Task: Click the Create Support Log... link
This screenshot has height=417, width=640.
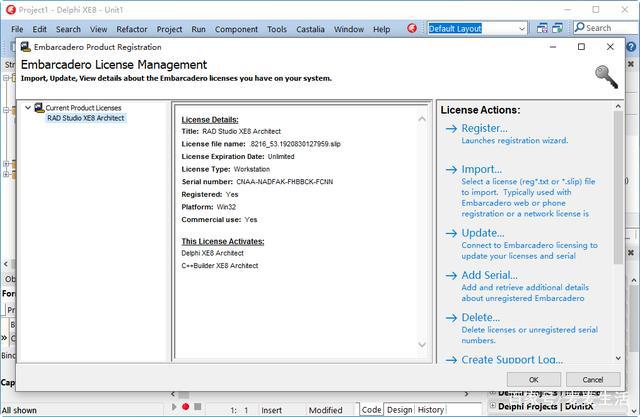Action: point(512,359)
